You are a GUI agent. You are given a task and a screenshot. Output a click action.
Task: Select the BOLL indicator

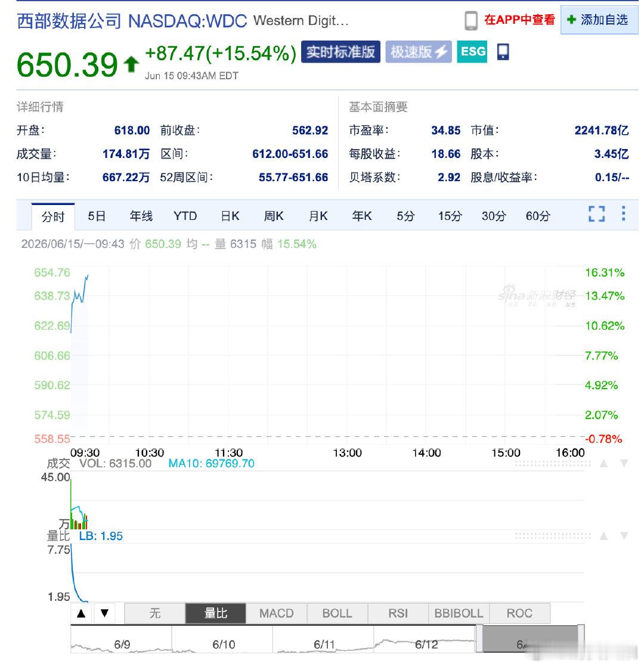pos(338,613)
